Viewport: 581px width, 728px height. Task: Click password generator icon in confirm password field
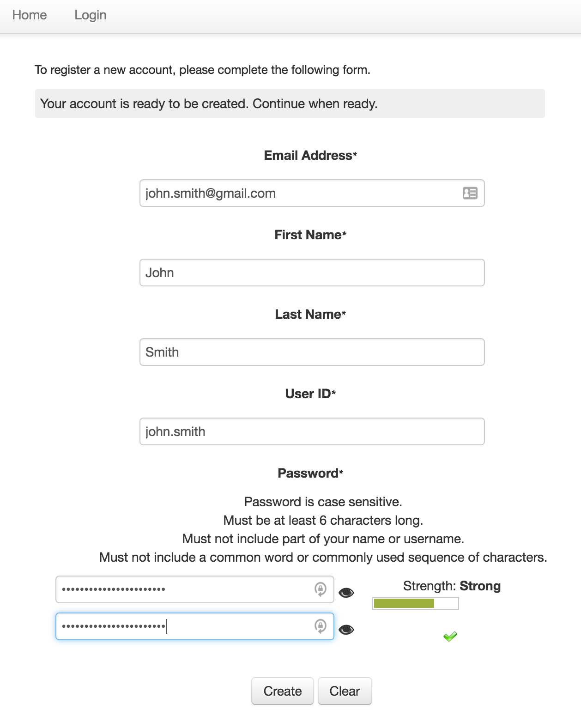[x=320, y=626]
